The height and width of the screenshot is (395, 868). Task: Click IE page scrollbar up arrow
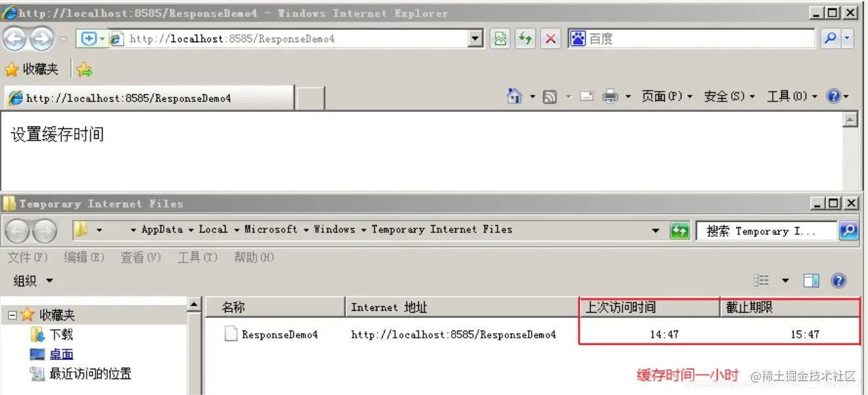851,119
